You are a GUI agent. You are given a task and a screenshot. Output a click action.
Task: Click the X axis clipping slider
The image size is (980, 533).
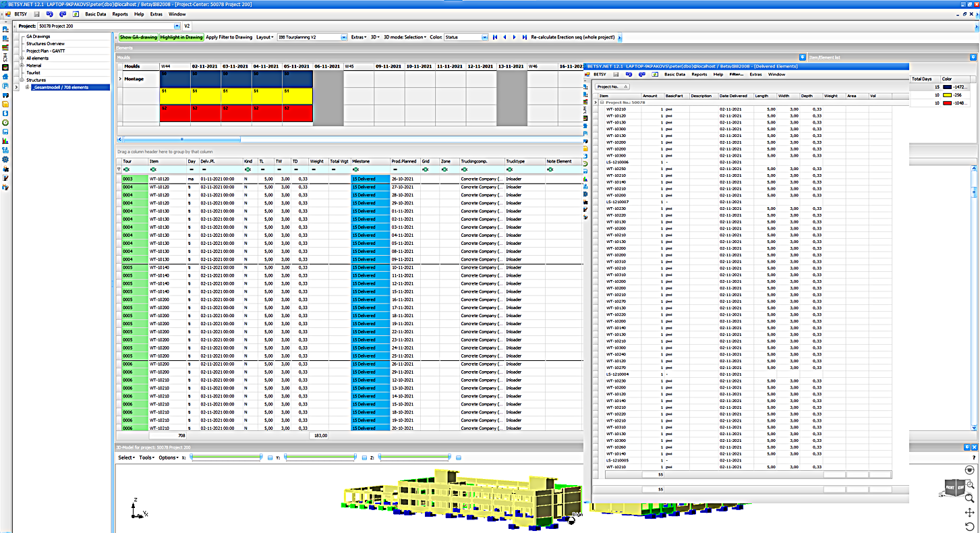point(226,457)
